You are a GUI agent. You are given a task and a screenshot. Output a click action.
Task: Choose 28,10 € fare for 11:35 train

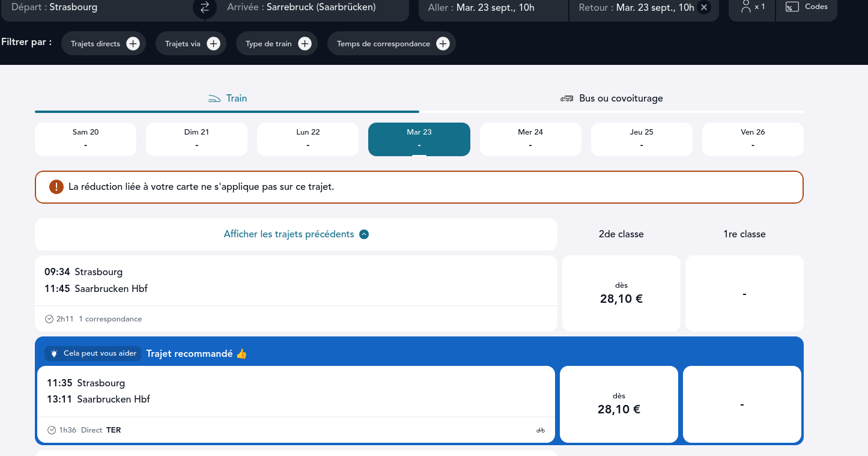click(619, 404)
